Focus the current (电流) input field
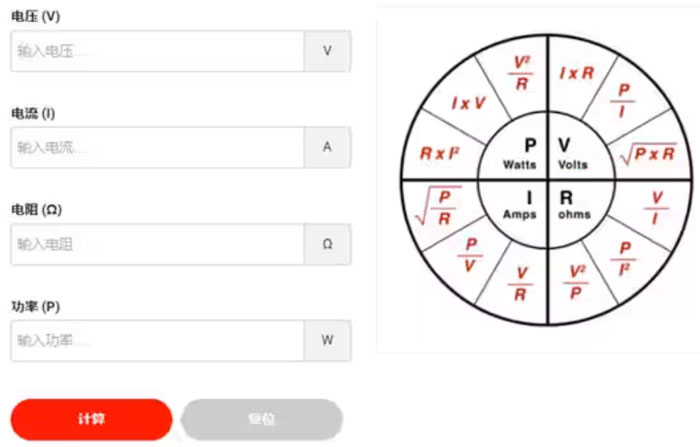Viewport: 700px width, 447px height. pyautogui.click(x=157, y=147)
